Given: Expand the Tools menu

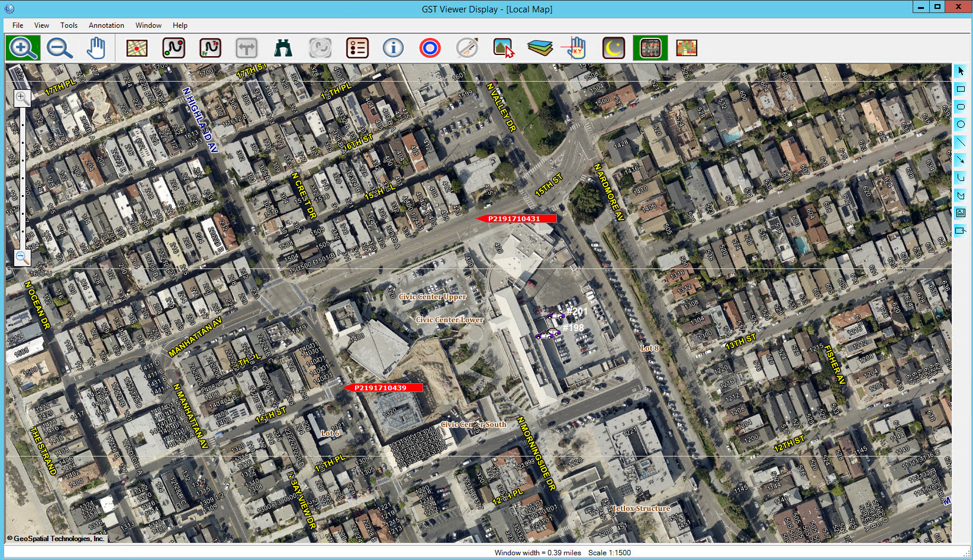Looking at the screenshot, I should click(x=69, y=25).
